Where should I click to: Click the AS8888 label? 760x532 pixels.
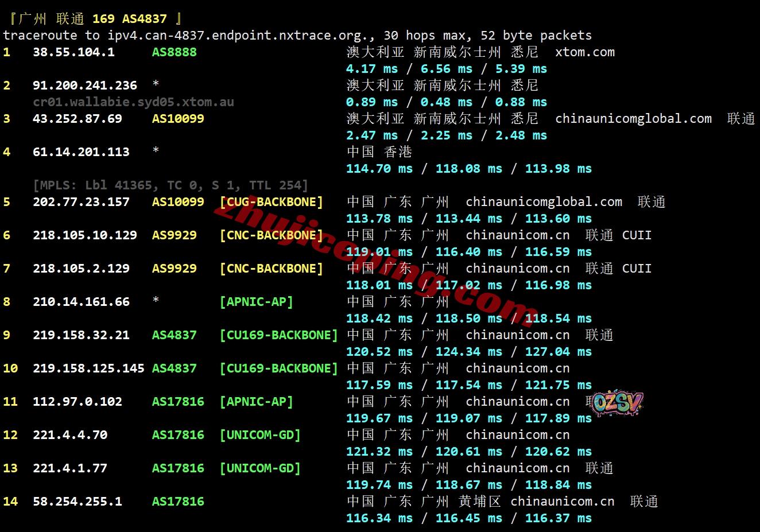coord(174,52)
